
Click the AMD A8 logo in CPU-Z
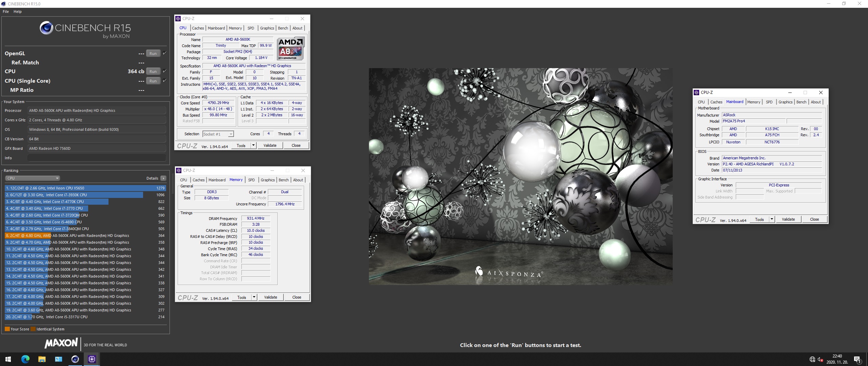point(291,48)
